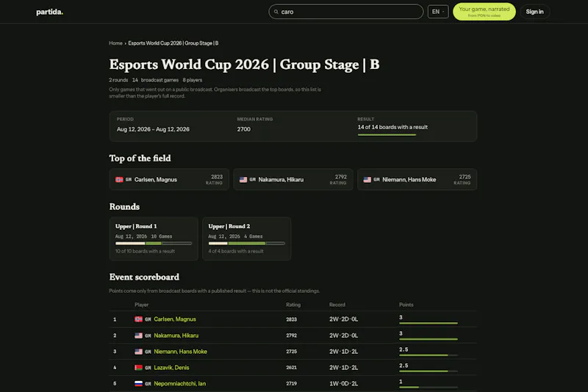This screenshot has width=588, height=392.
Task: Click the 'Event scoreboard' heading
Action: [144, 277]
